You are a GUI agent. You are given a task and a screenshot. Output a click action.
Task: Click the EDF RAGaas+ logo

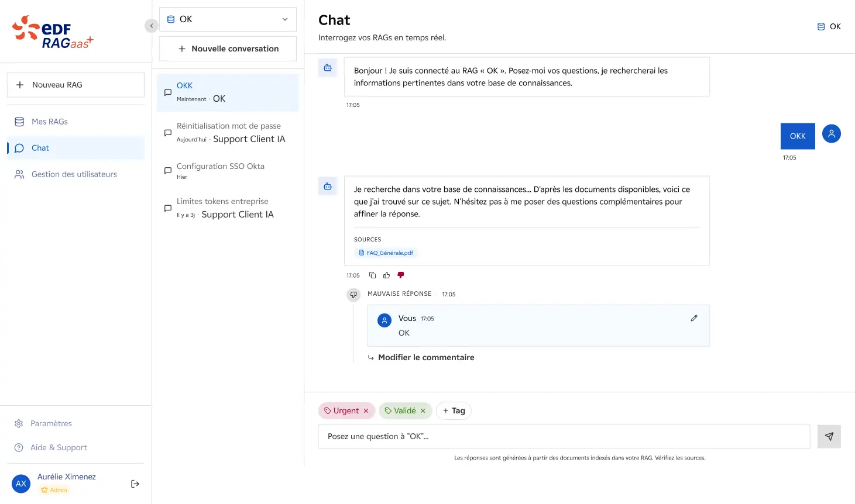(x=53, y=32)
